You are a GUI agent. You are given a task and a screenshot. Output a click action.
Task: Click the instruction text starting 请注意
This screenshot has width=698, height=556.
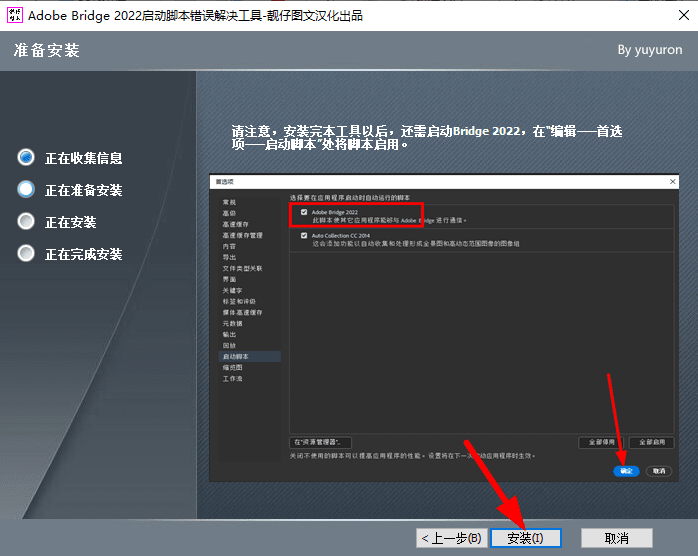[426, 138]
